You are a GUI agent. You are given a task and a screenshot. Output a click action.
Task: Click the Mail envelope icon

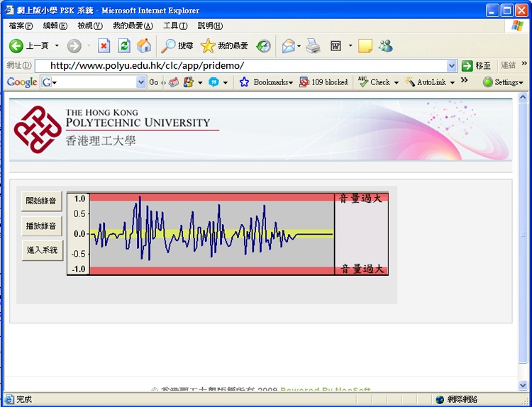click(x=288, y=46)
